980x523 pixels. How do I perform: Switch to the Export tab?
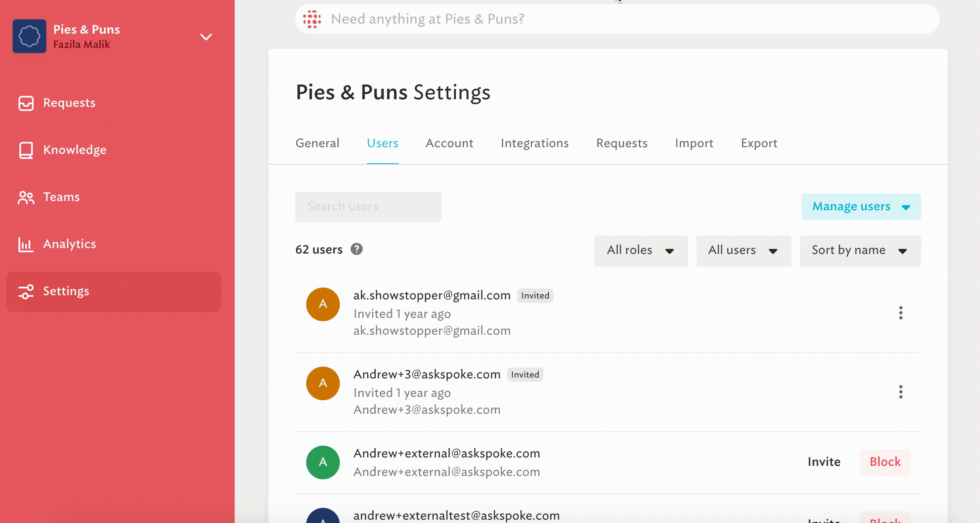[x=759, y=143]
